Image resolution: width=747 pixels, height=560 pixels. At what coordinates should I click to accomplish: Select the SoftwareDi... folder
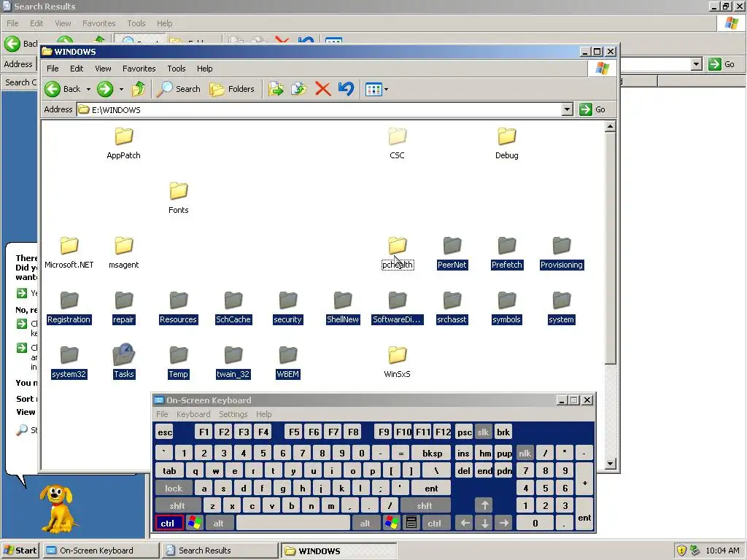click(x=398, y=308)
